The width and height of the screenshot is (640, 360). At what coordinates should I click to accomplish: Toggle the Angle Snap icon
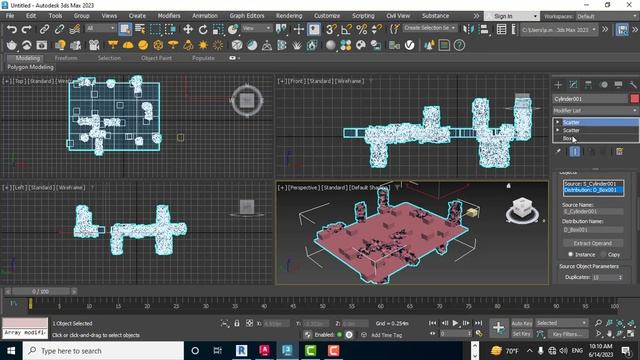coord(346,29)
